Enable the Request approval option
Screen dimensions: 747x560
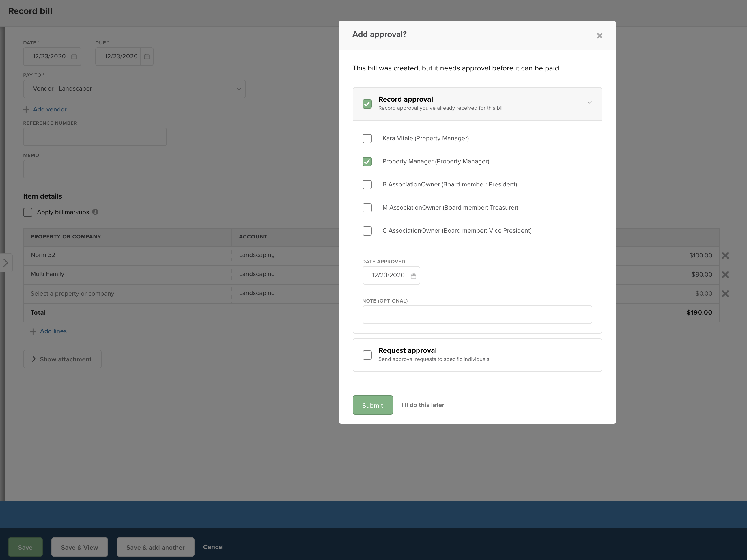click(367, 355)
